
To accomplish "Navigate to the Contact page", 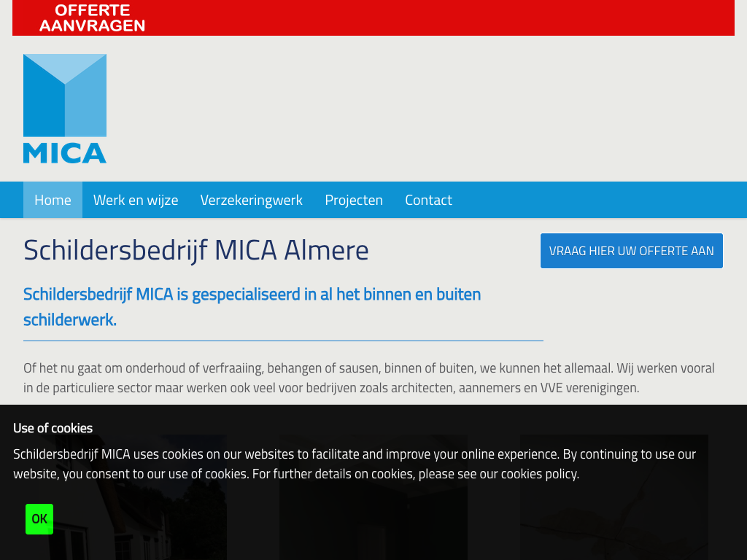I will (x=428, y=200).
